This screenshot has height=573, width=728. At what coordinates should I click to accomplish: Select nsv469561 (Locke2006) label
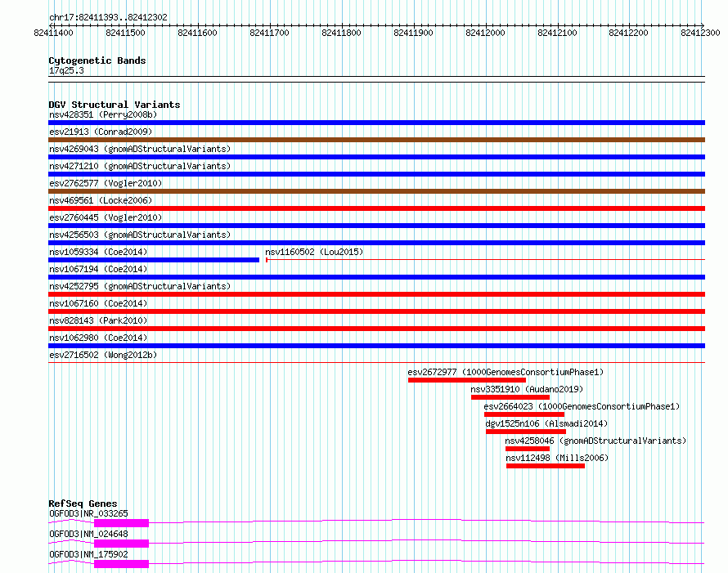coord(101,200)
